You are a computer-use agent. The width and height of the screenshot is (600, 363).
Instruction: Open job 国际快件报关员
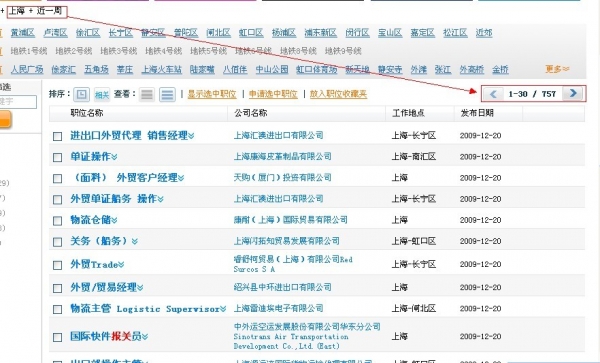pos(106,337)
